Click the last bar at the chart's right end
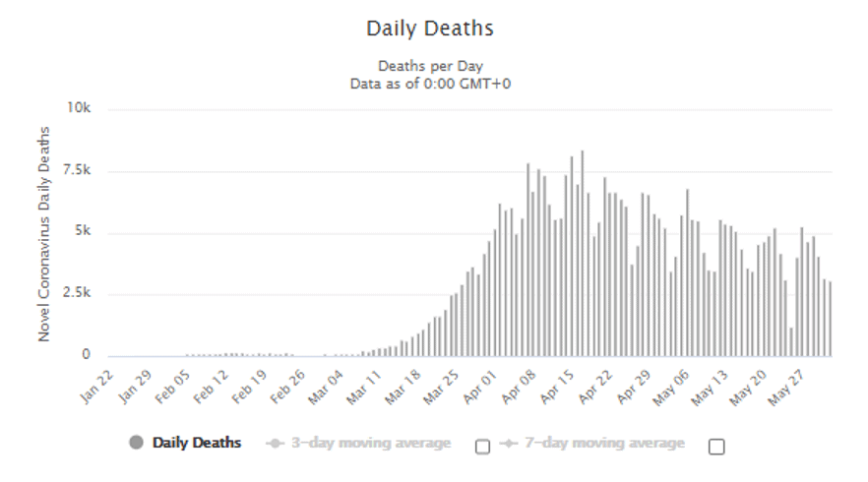 coord(830,319)
